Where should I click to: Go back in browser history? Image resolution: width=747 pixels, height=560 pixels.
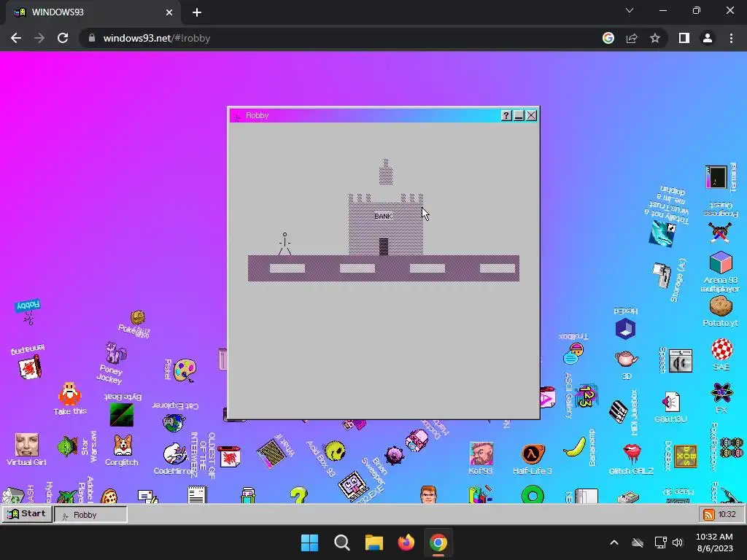pyautogui.click(x=16, y=38)
